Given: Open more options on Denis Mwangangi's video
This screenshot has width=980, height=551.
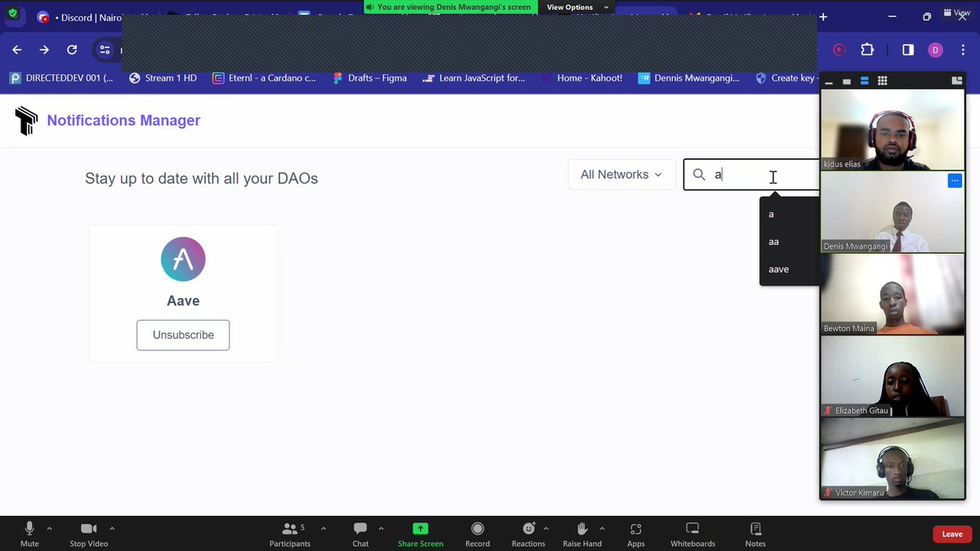Looking at the screenshot, I should pyautogui.click(x=954, y=180).
